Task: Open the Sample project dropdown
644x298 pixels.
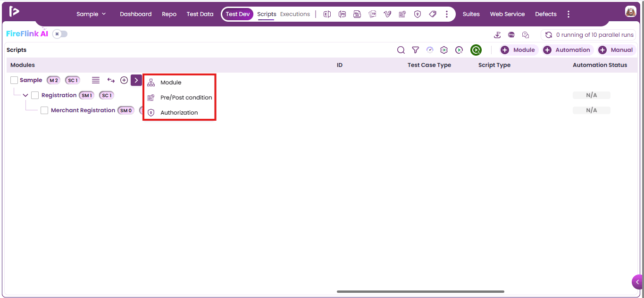Action: 92,14
